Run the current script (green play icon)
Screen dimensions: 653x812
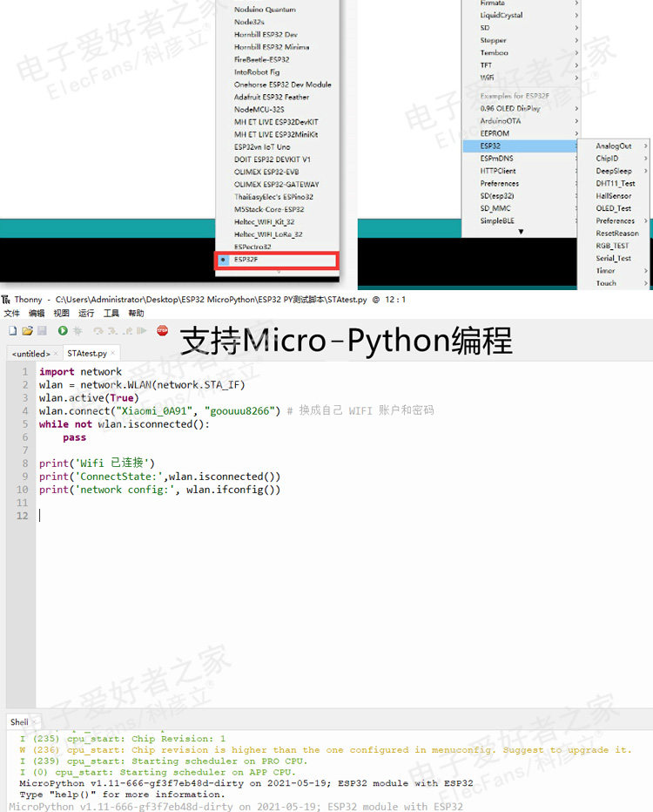point(63,330)
